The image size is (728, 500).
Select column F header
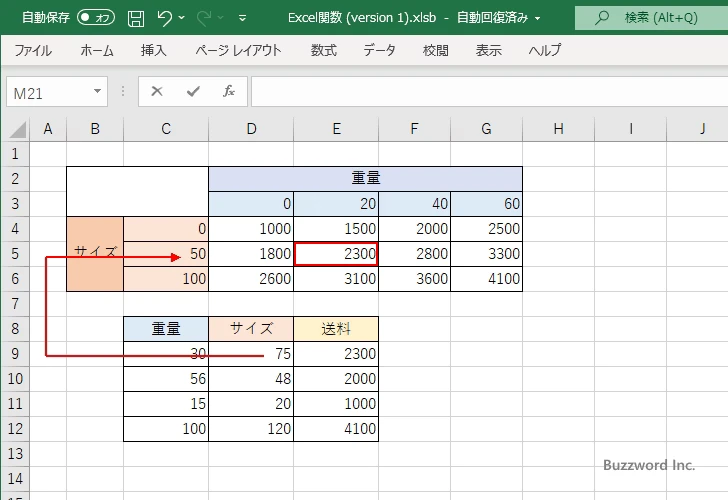click(415, 129)
